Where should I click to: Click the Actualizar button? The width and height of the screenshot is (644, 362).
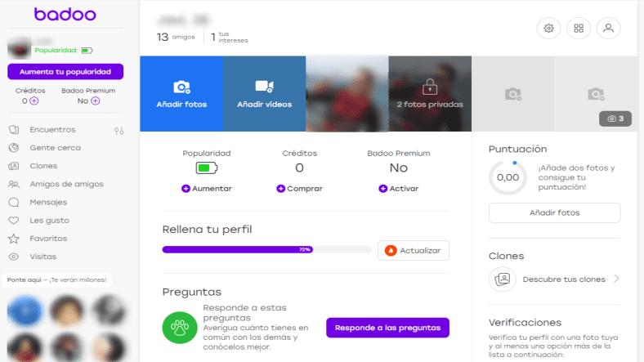tap(414, 250)
